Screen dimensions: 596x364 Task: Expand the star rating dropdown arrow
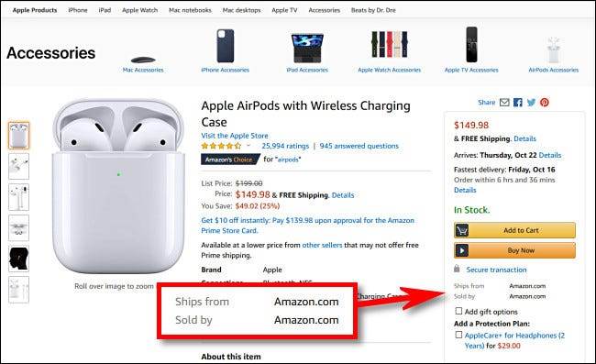(x=248, y=146)
